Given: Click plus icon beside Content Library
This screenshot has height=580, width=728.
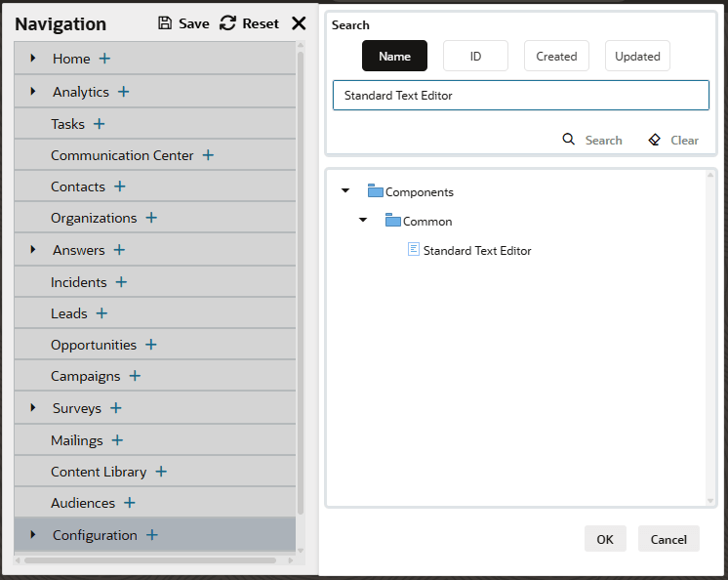Looking at the screenshot, I should pyautogui.click(x=161, y=472).
